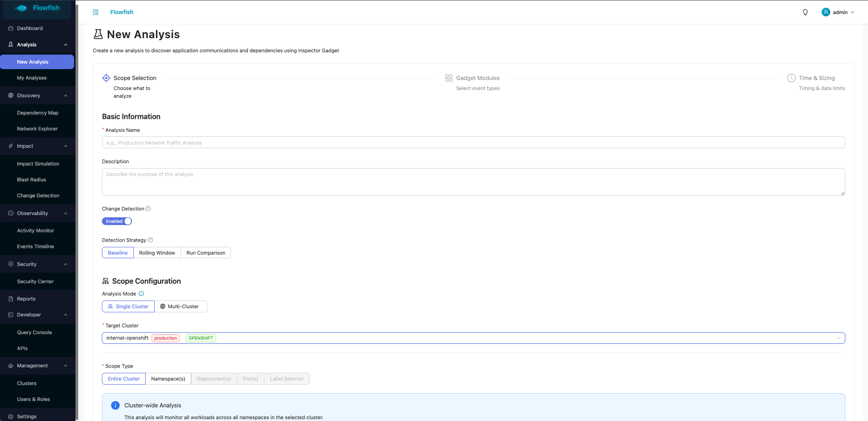Open the admin user menu
The width and height of the screenshot is (868, 421).
click(838, 12)
